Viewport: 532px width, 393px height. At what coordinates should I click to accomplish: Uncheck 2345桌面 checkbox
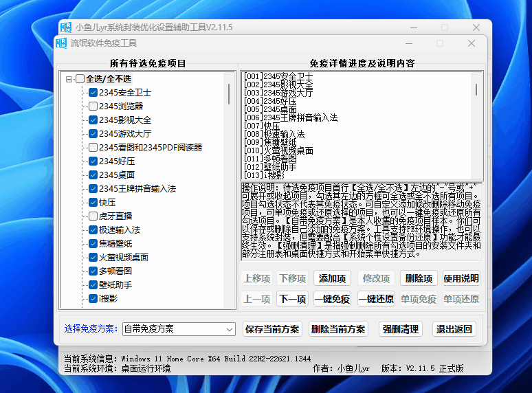93,175
